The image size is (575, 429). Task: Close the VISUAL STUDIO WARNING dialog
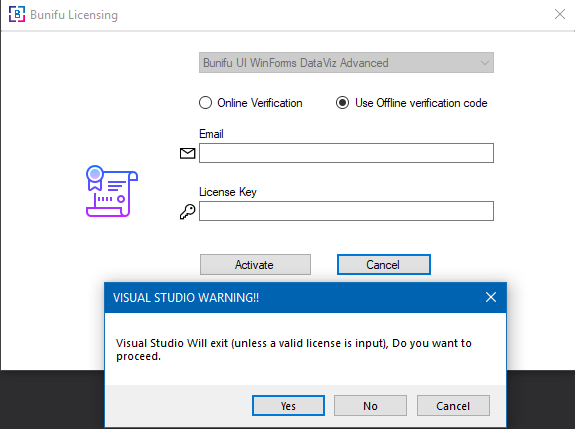point(491,297)
